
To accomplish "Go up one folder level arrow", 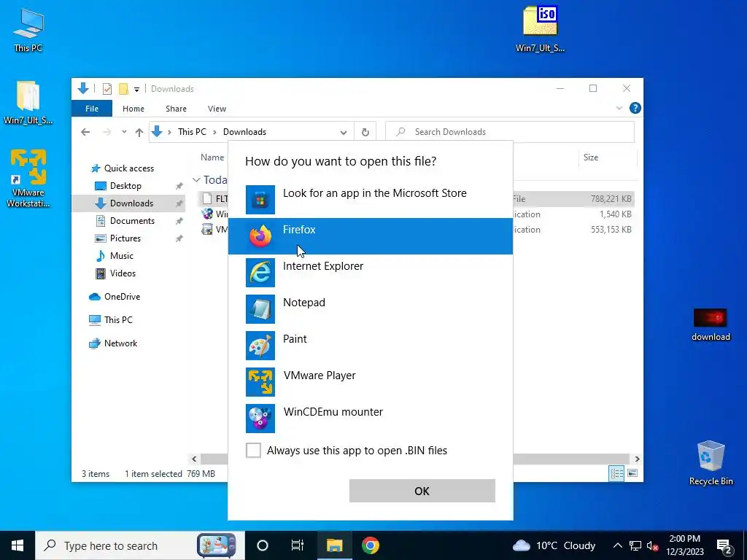I will (x=139, y=132).
